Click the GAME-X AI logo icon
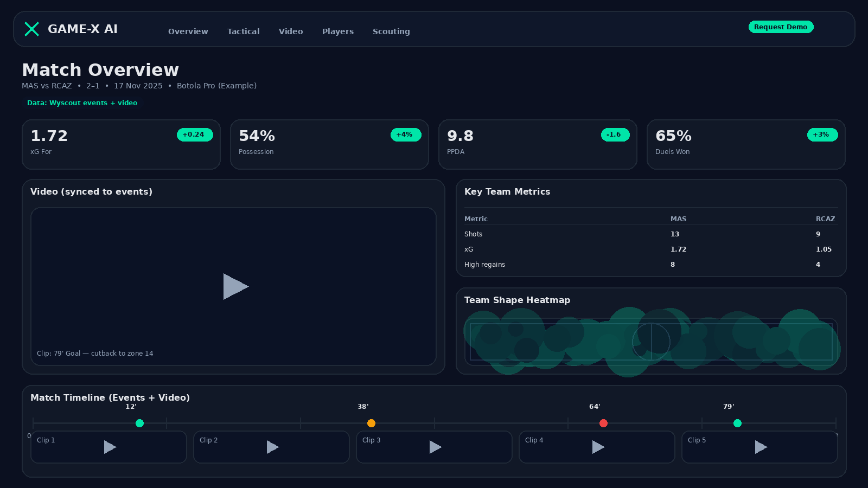This screenshot has width=868, height=488. [x=31, y=29]
